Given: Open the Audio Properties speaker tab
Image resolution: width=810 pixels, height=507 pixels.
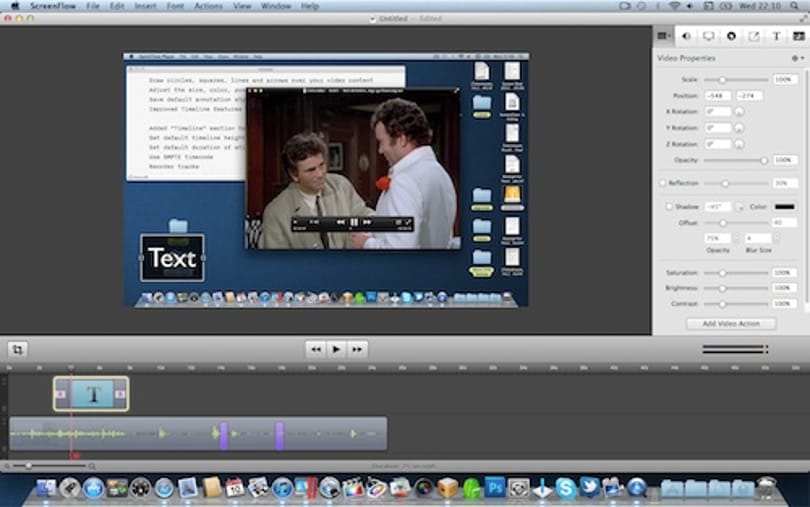Looking at the screenshot, I should click(686, 36).
